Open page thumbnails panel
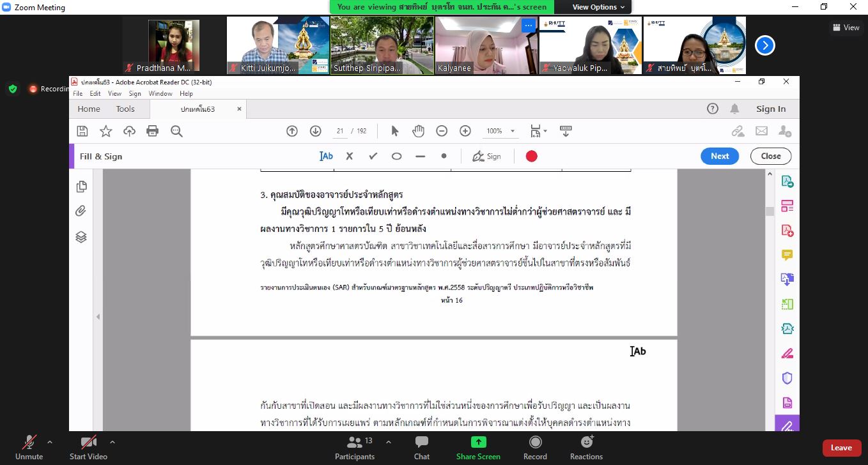868x465 pixels. click(x=81, y=187)
